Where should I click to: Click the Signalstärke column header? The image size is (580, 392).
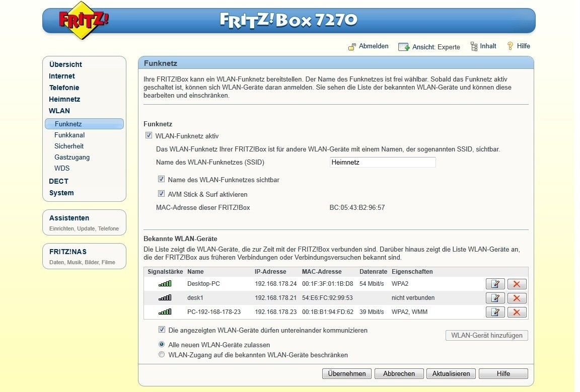[x=165, y=271]
